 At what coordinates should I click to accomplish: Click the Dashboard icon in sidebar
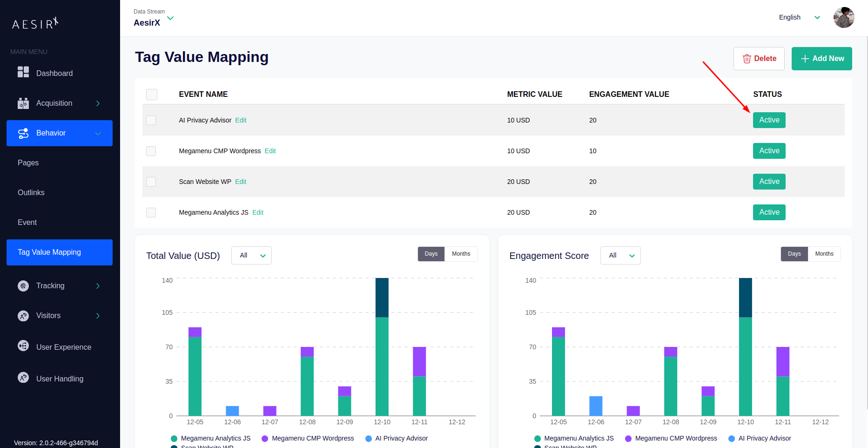point(23,72)
